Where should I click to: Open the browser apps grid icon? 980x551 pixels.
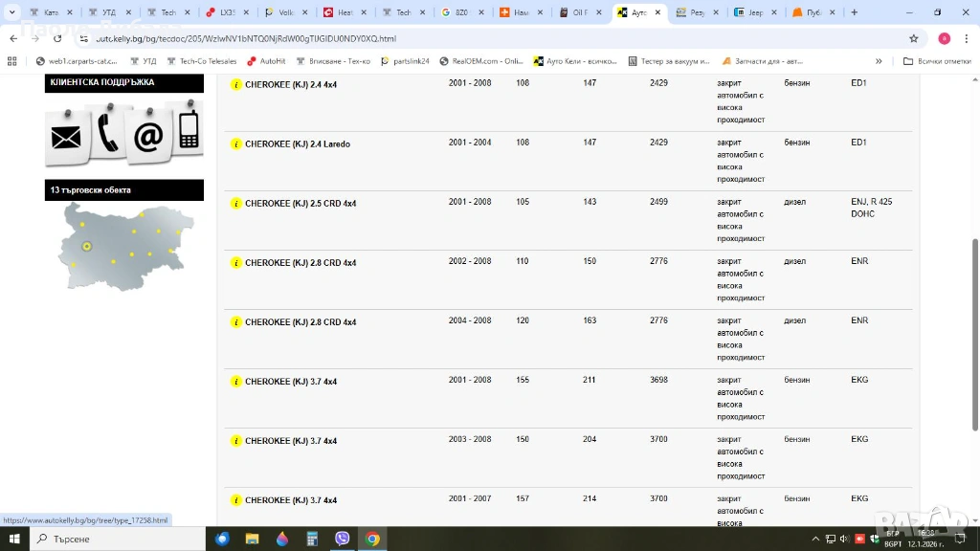point(12,61)
